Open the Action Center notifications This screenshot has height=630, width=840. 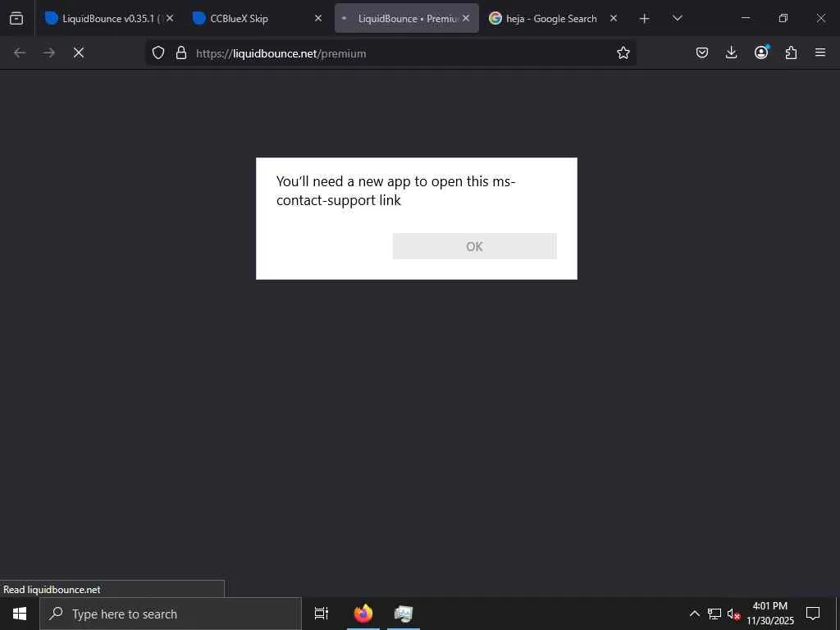813,614
